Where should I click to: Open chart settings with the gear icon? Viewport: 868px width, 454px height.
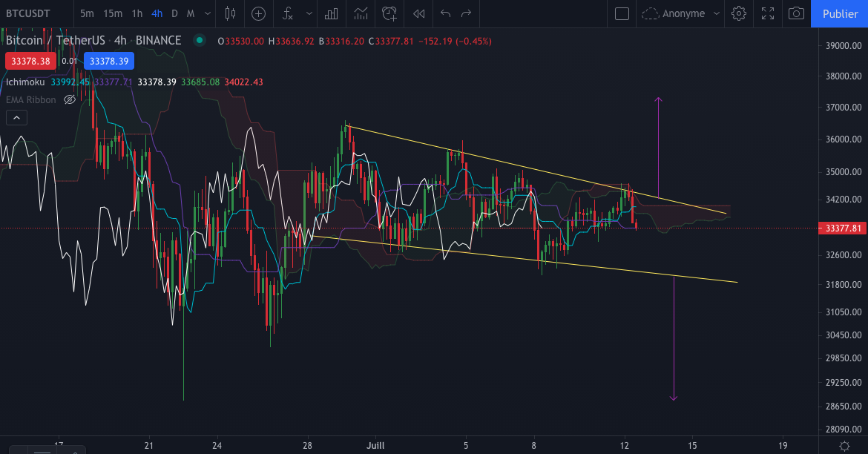pyautogui.click(x=739, y=13)
